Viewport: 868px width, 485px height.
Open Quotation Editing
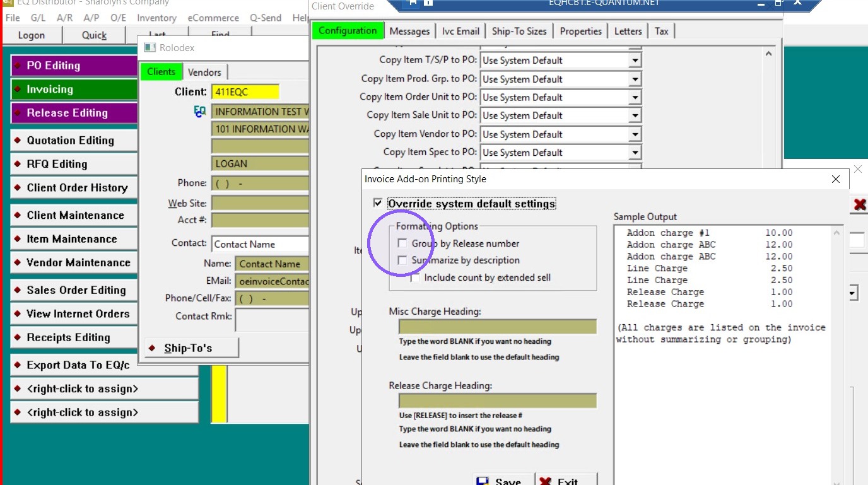(x=74, y=141)
